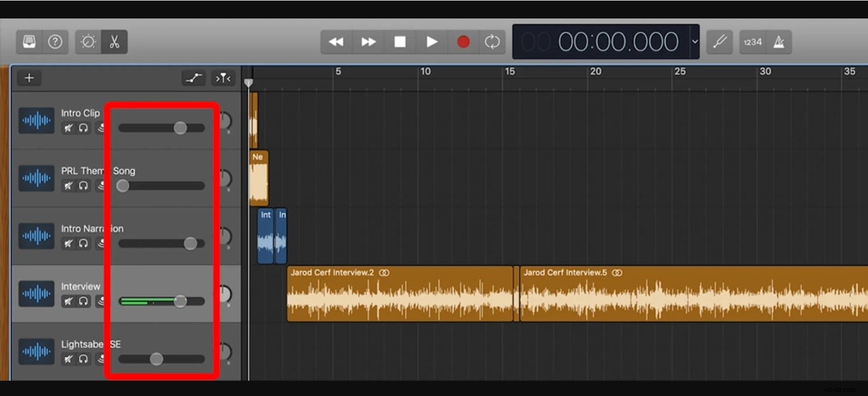The image size is (868, 396).
Task: Open Quick Help
Action: click(55, 41)
